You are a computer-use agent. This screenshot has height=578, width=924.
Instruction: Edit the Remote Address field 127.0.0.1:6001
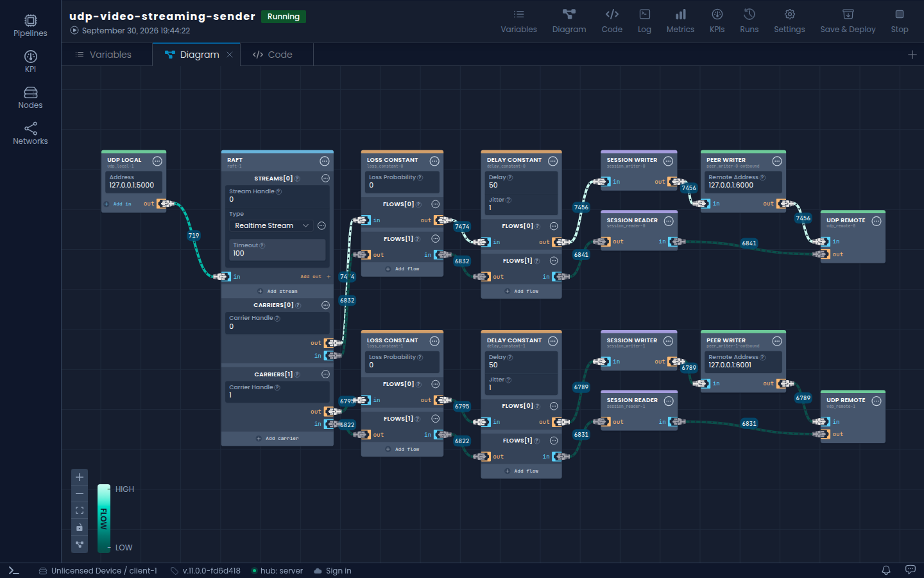tap(743, 362)
